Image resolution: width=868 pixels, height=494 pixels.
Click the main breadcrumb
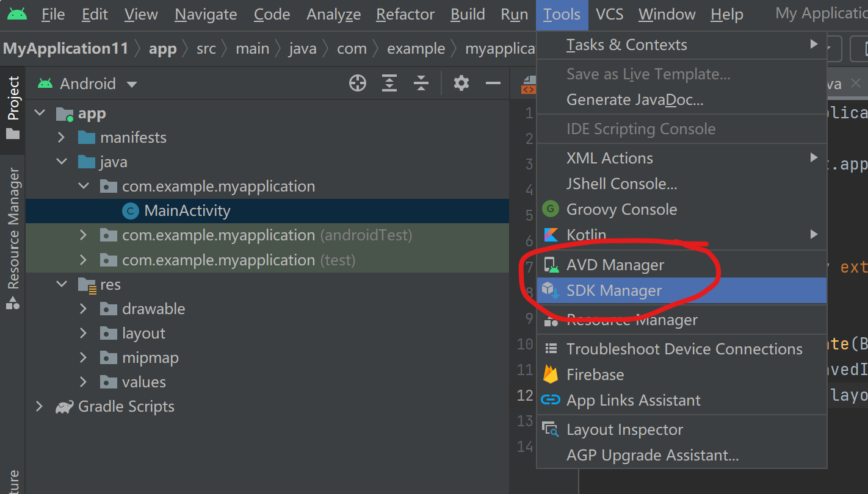coord(253,49)
